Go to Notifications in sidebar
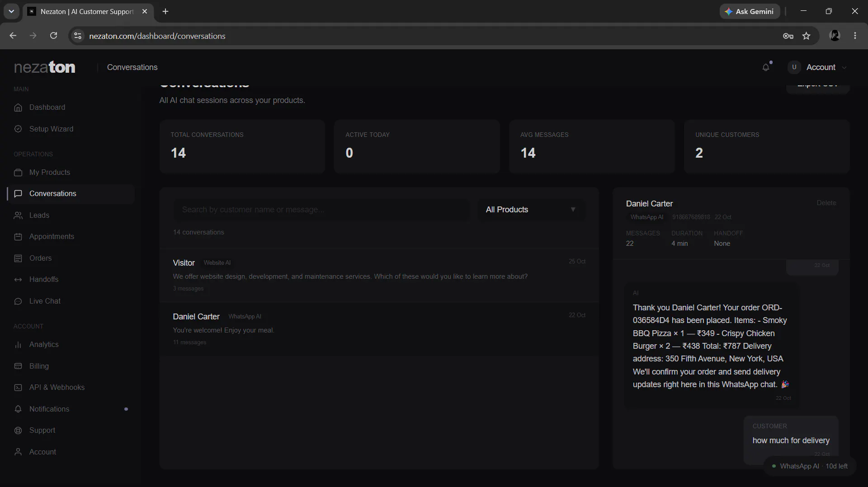 (x=71, y=409)
